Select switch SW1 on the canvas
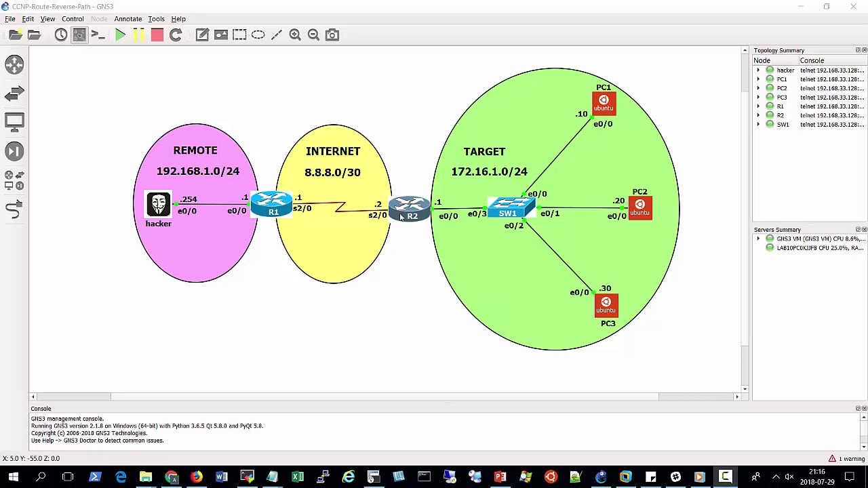Image resolution: width=868 pixels, height=488 pixels. click(511, 207)
